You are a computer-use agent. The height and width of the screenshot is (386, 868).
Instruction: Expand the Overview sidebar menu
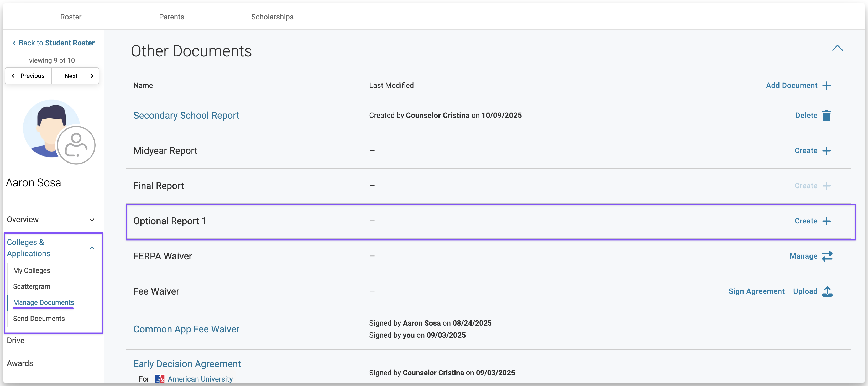pos(92,220)
